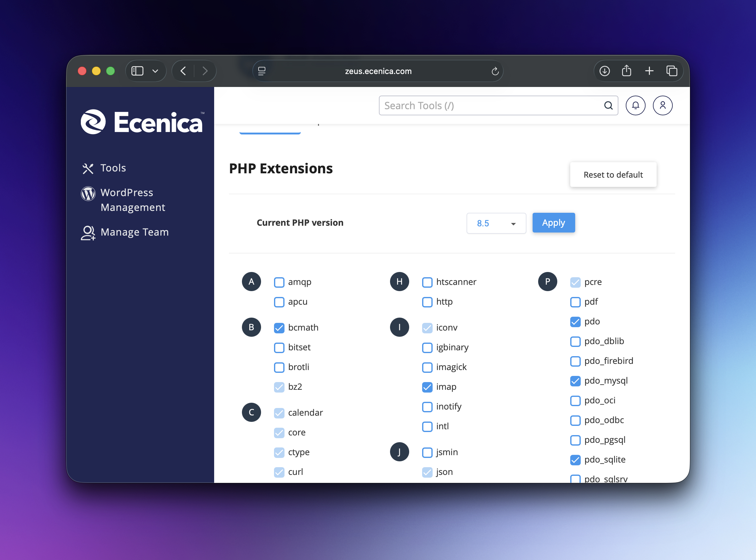756x560 pixels.
Task: Open the Safari downloads icon
Action: coord(604,71)
